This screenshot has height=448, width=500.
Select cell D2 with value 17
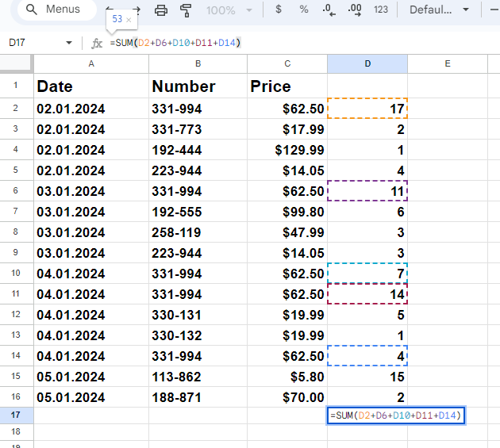coord(367,109)
